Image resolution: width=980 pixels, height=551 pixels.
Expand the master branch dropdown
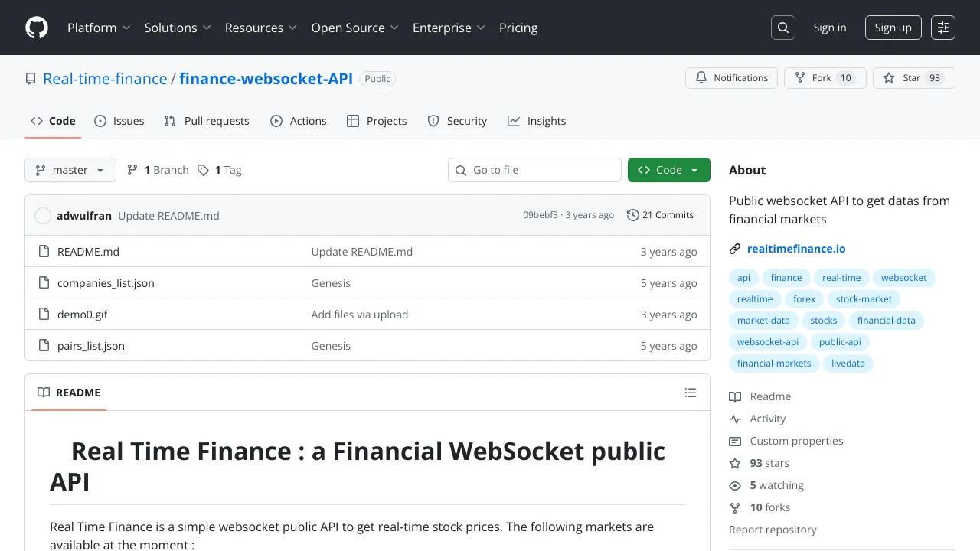[x=70, y=170]
